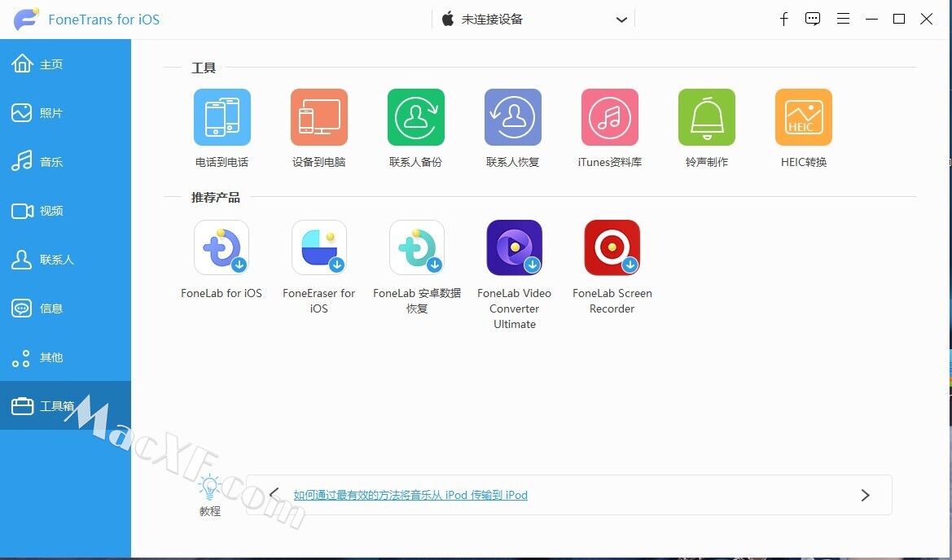This screenshot has height=560, width=952.
Task: Expand the 未连接设备 device dropdown
Action: coord(533,20)
